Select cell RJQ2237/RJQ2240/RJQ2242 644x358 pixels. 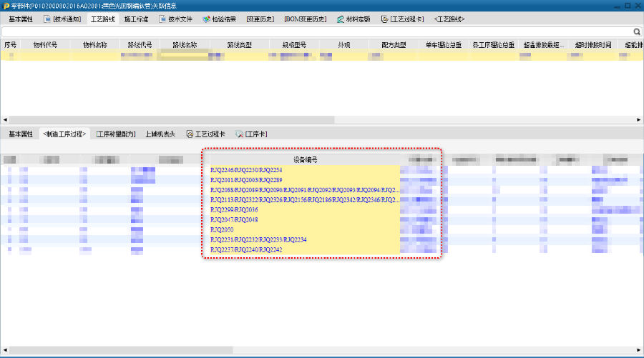pos(305,249)
